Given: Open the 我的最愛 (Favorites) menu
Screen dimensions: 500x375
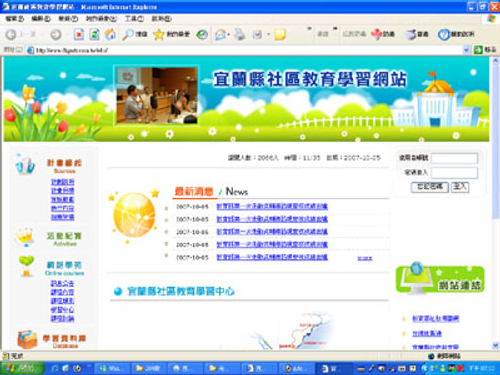Looking at the screenshot, I should coord(101,19).
